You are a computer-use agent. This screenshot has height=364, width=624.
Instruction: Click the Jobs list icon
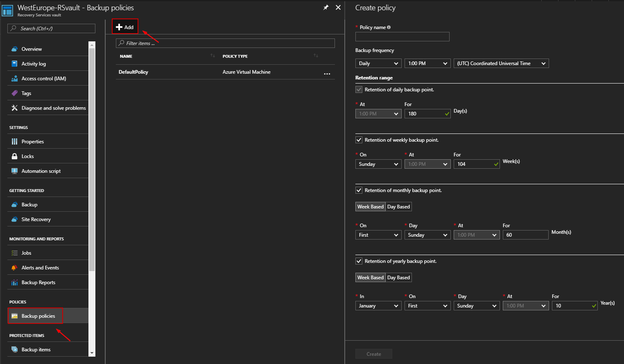[x=14, y=253]
